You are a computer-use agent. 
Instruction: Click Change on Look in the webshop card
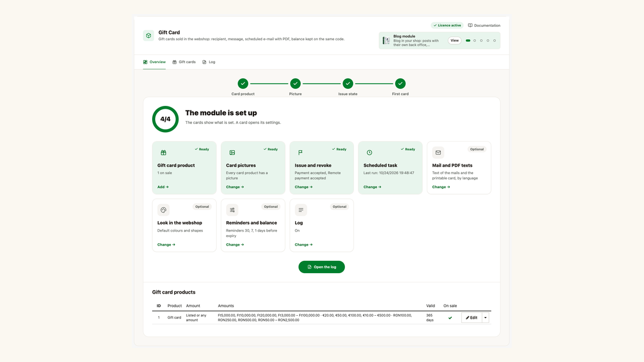tap(166, 244)
